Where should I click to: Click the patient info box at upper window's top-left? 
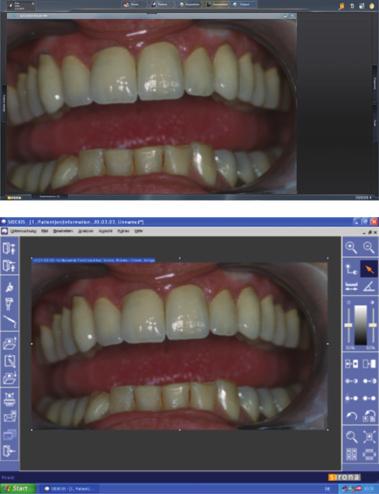coord(22,6)
